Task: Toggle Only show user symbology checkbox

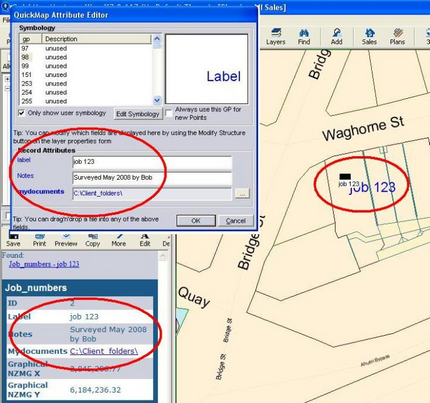Action: tap(22, 113)
